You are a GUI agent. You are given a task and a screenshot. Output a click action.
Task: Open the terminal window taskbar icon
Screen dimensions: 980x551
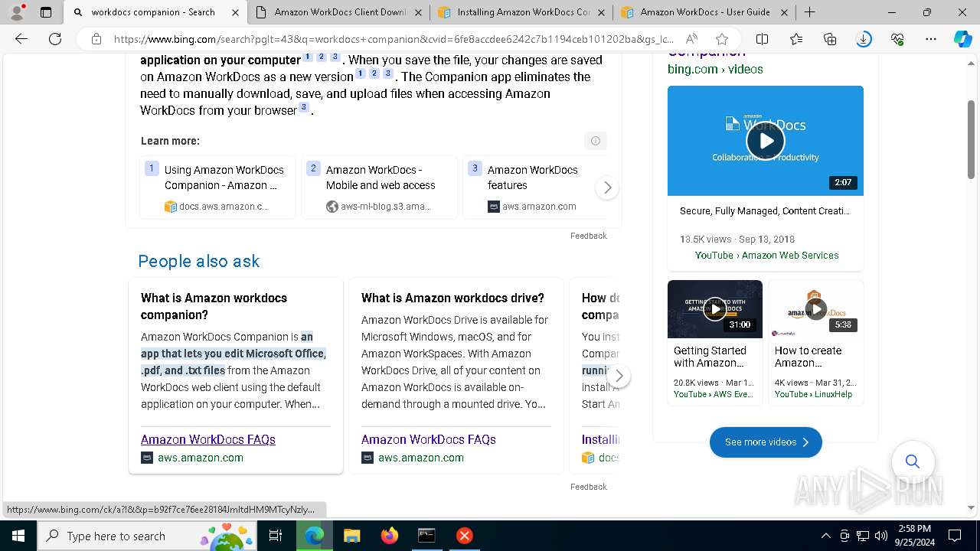click(426, 536)
